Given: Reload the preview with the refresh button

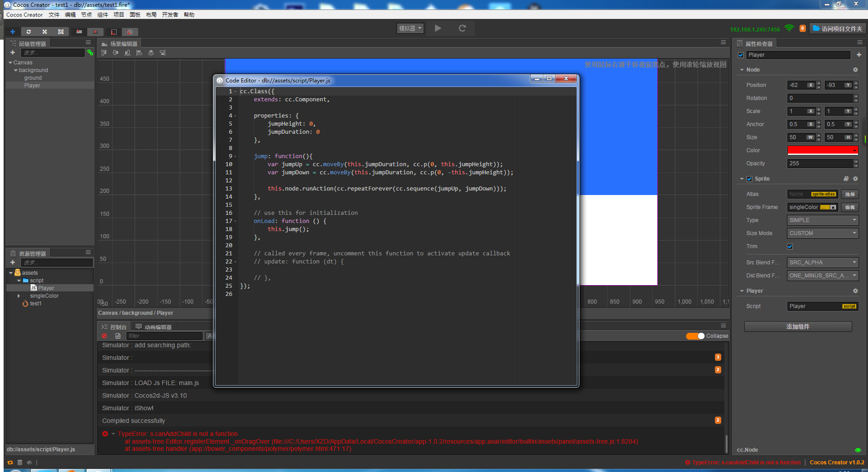Looking at the screenshot, I should pos(462,28).
